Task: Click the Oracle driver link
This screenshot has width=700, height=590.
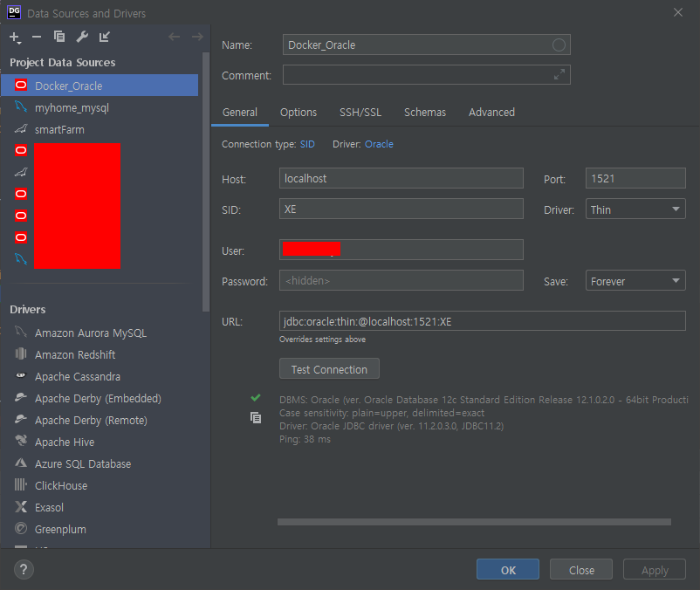Action: pyautogui.click(x=379, y=144)
